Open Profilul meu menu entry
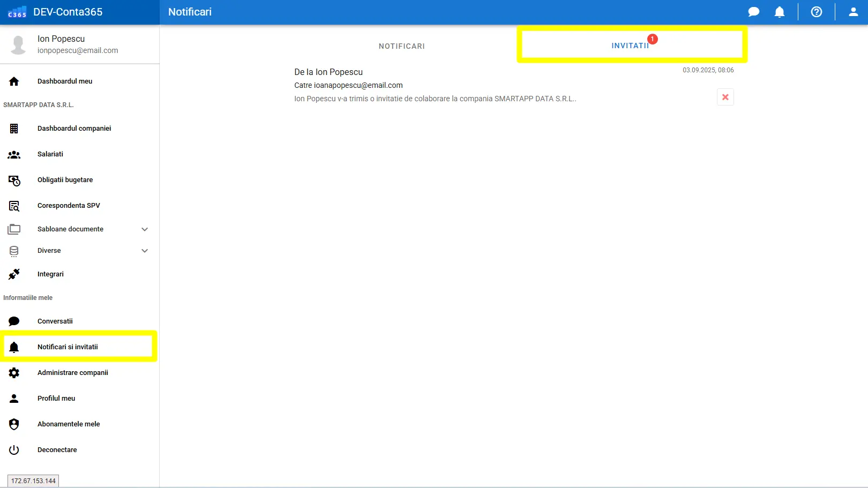 [x=56, y=399]
